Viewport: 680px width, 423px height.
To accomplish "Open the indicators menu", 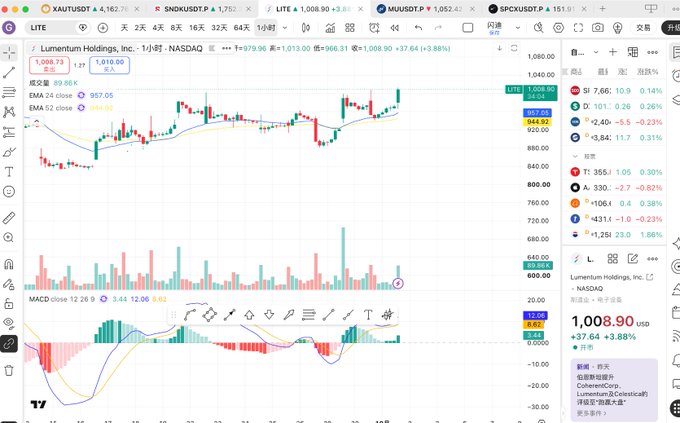I will [330, 28].
